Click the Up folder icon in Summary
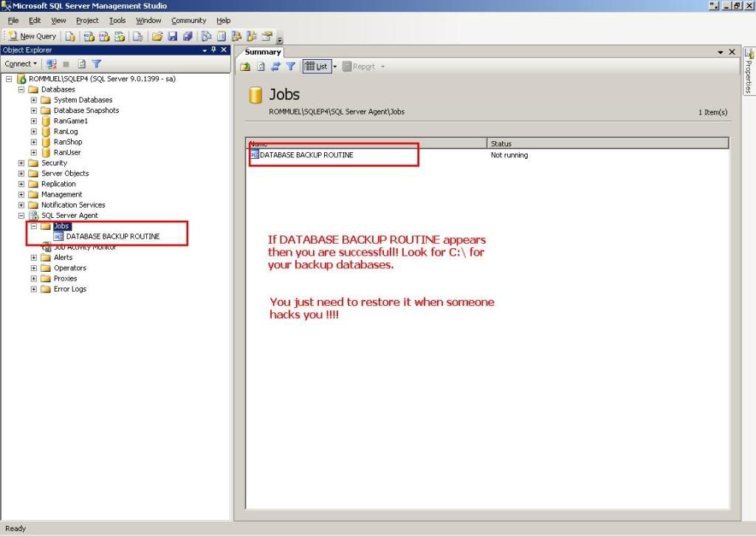756x537 pixels. [x=246, y=66]
